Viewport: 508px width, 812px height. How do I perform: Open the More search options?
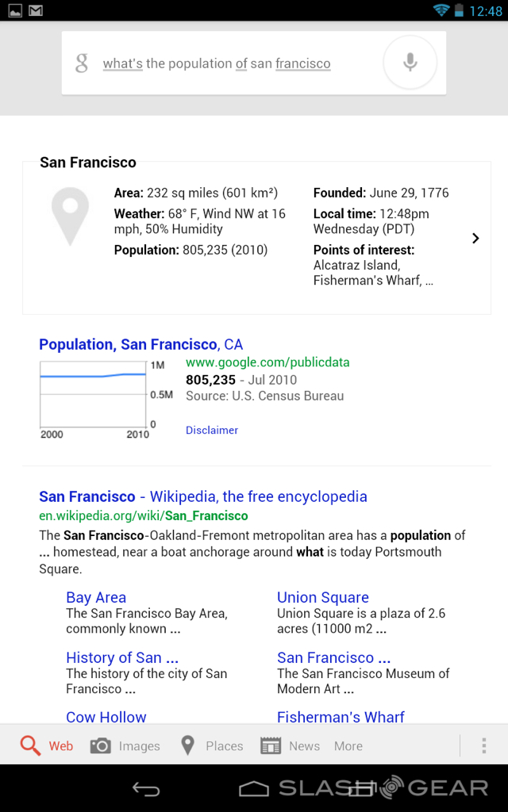pos(348,746)
